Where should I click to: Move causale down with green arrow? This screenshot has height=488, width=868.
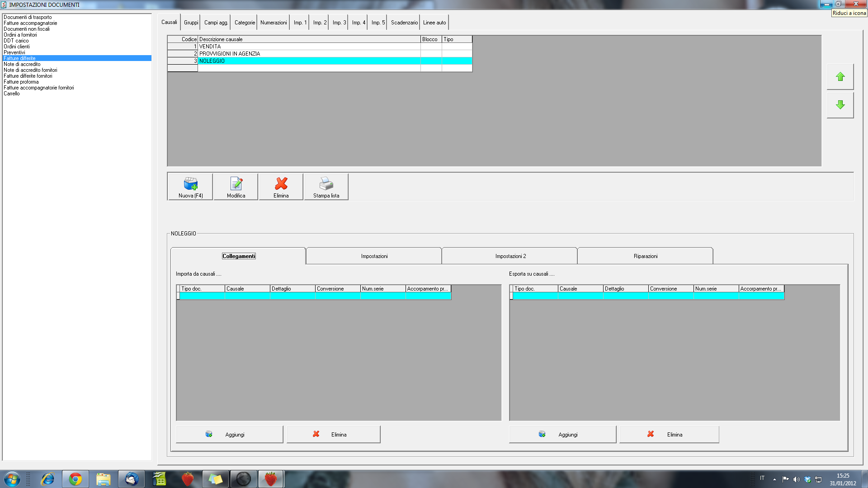pyautogui.click(x=840, y=105)
